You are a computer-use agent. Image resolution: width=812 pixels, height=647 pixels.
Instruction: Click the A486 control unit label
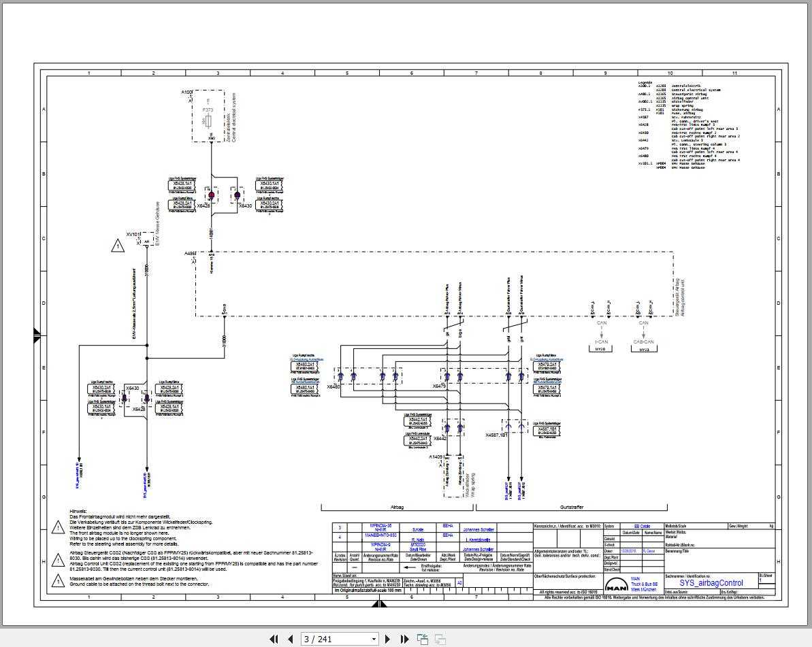coord(190,254)
